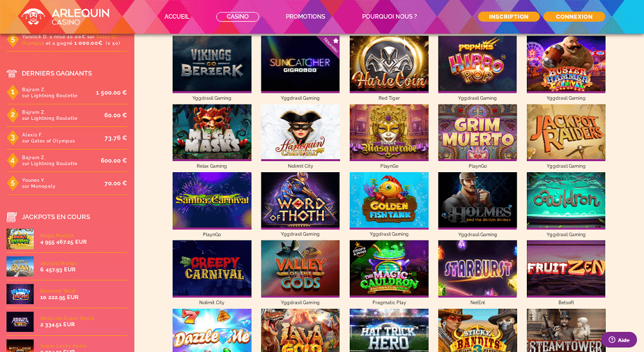Click the Connexion button
Screen dimensions: 644x352
point(574,17)
